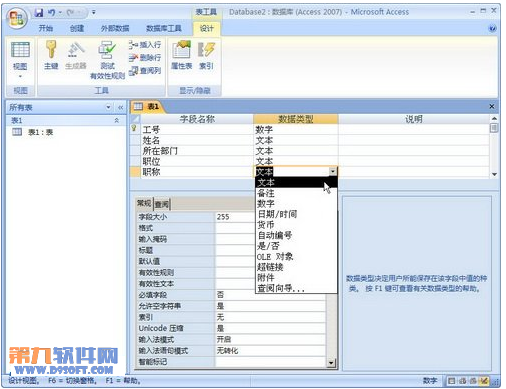Insert a row with 插入行
506x389 pixels.
tap(145, 44)
